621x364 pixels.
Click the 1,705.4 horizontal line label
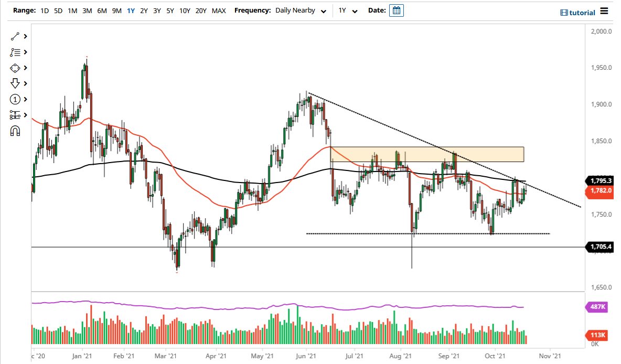click(601, 247)
